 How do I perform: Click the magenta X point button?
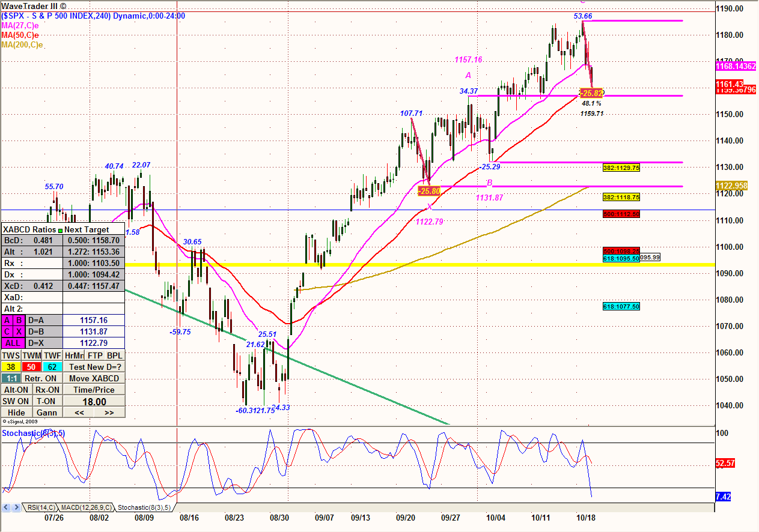(19, 331)
